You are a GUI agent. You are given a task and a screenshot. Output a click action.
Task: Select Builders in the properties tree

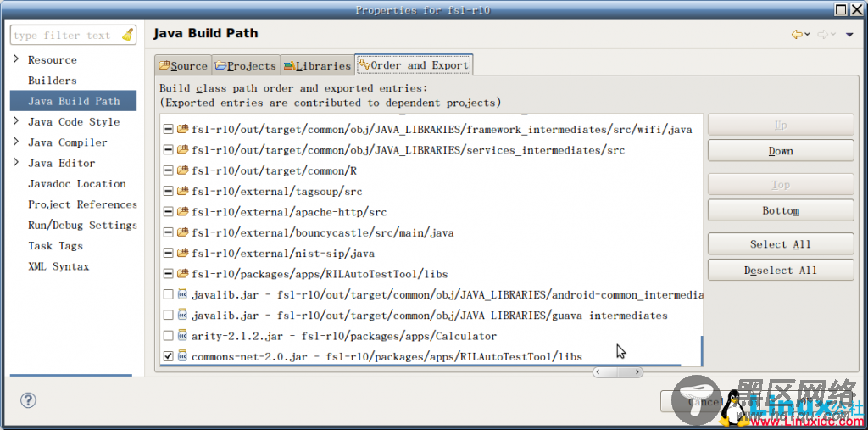click(x=53, y=81)
